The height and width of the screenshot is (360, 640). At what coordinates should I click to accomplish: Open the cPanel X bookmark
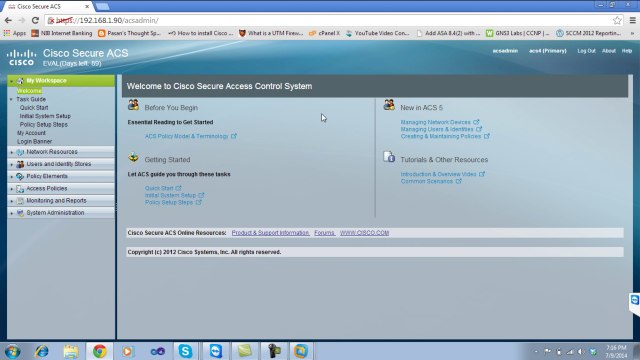click(324, 33)
